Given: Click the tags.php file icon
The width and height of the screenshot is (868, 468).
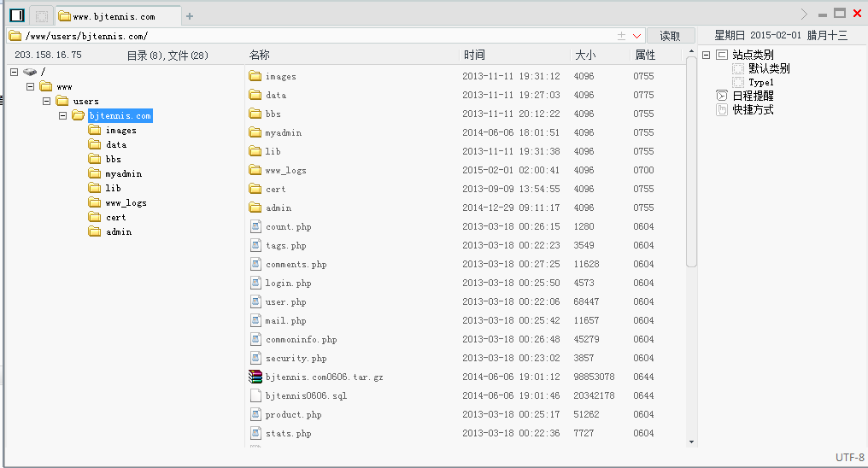Looking at the screenshot, I should coord(255,245).
